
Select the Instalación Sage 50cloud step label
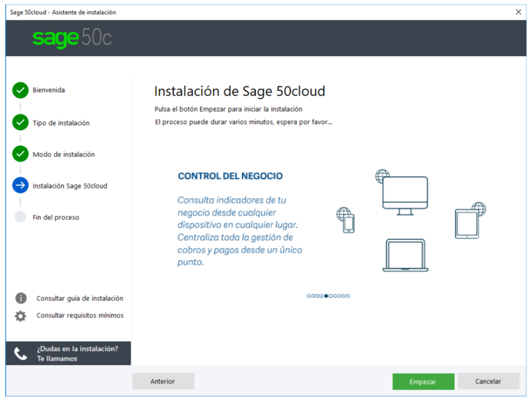[x=70, y=186]
